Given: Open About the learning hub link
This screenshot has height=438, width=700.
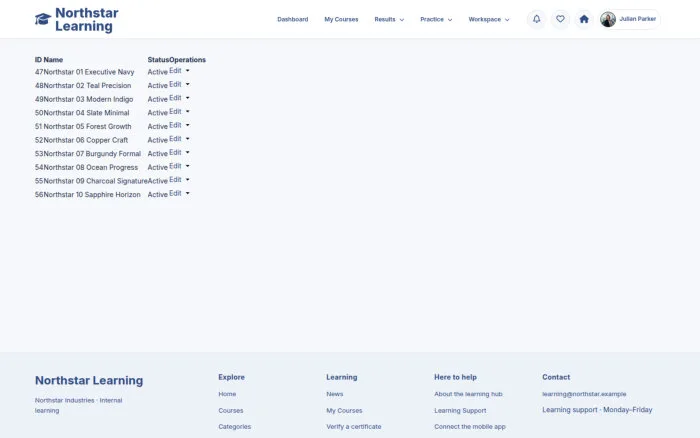Looking at the screenshot, I should click(x=468, y=394).
